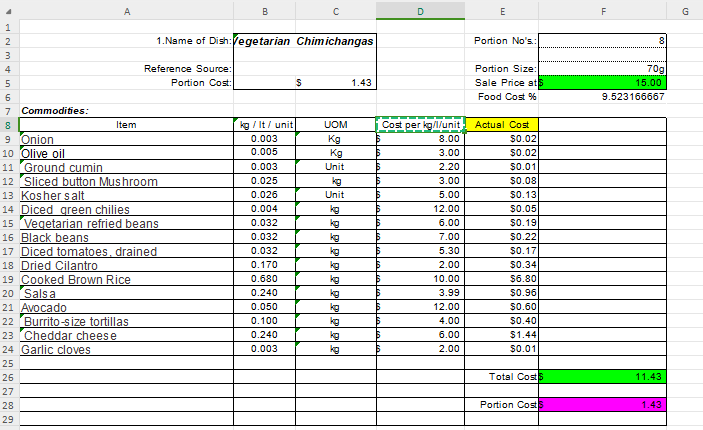This screenshot has width=703, height=430.
Task: Click the Avocado item cell
Action: click(126, 307)
